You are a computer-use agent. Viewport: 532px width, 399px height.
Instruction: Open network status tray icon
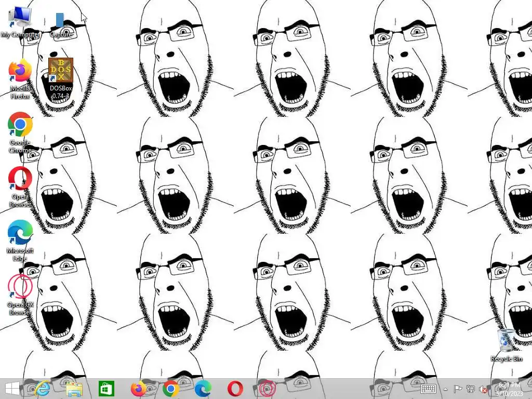tap(470, 389)
